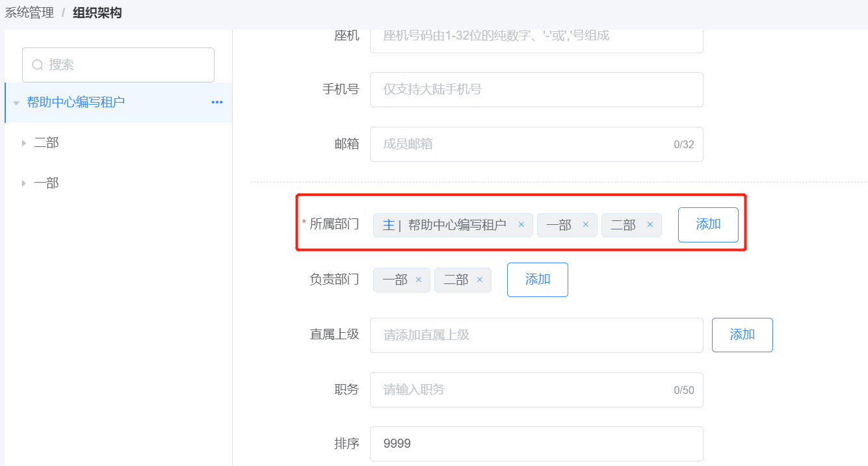Focus the 职务 input field
This screenshot has height=466, width=868.
[536, 390]
